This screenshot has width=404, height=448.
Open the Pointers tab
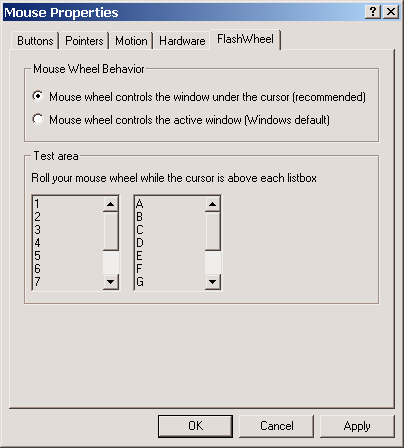[84, 41]
